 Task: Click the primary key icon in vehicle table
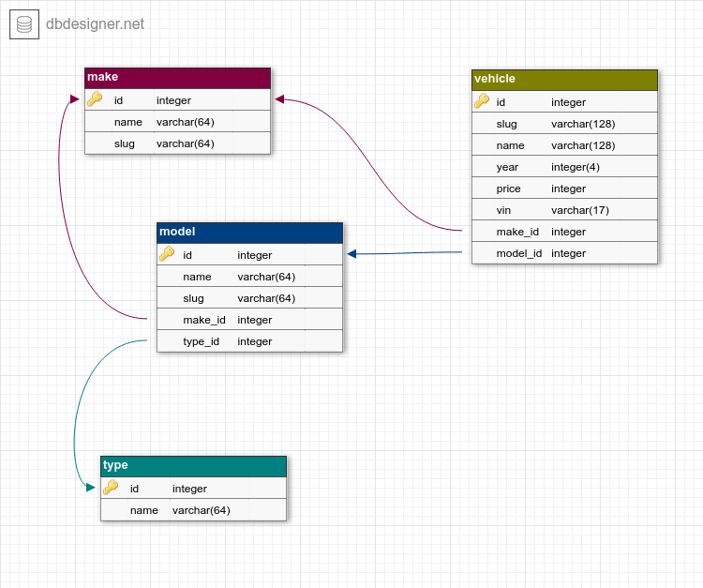pyautogui.click(x=482, y=101)
